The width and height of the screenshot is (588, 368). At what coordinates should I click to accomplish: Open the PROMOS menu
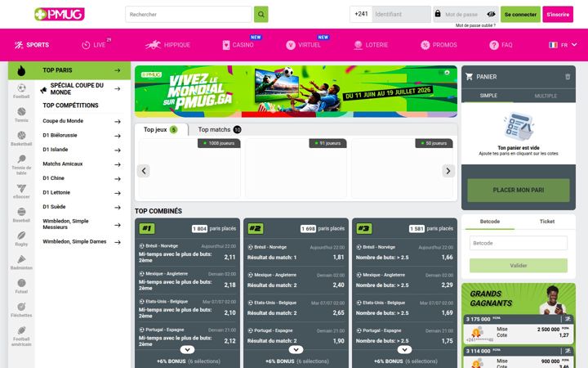(439, 45)
